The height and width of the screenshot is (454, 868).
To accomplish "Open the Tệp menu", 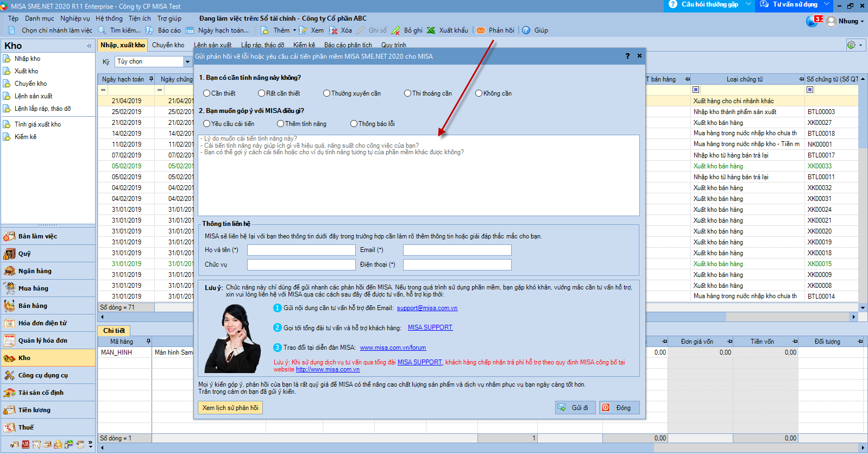I will click(13, 18).
